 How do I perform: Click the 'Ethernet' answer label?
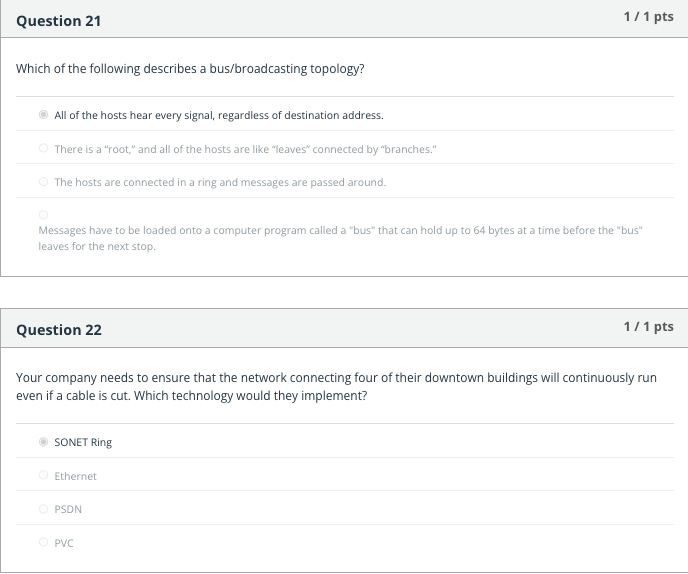click(x=75, y=476)
